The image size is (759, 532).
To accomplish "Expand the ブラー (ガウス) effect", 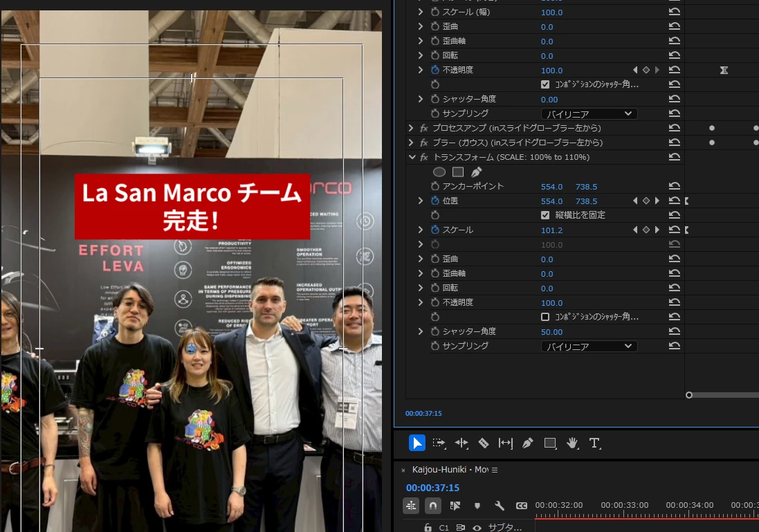I will pyautogui.click(x=411, y=143).
